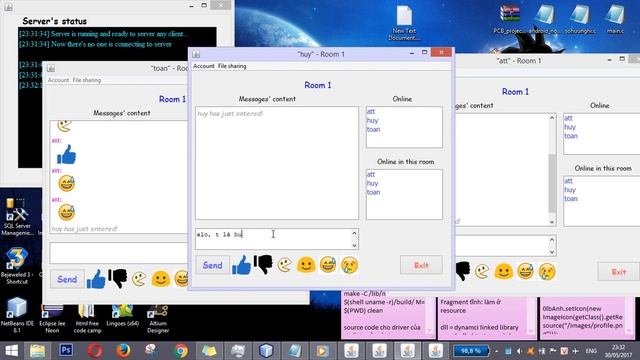Pick the Pac-Man emoji in toan's window

[x=139, y=279]
